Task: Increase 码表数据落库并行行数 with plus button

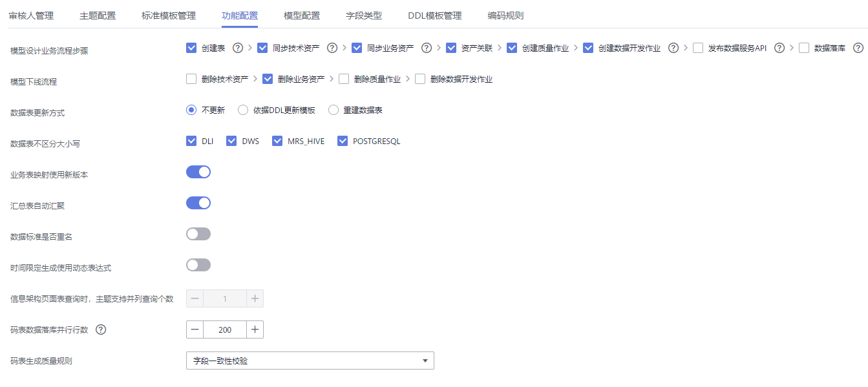Action: pos(255,329)
